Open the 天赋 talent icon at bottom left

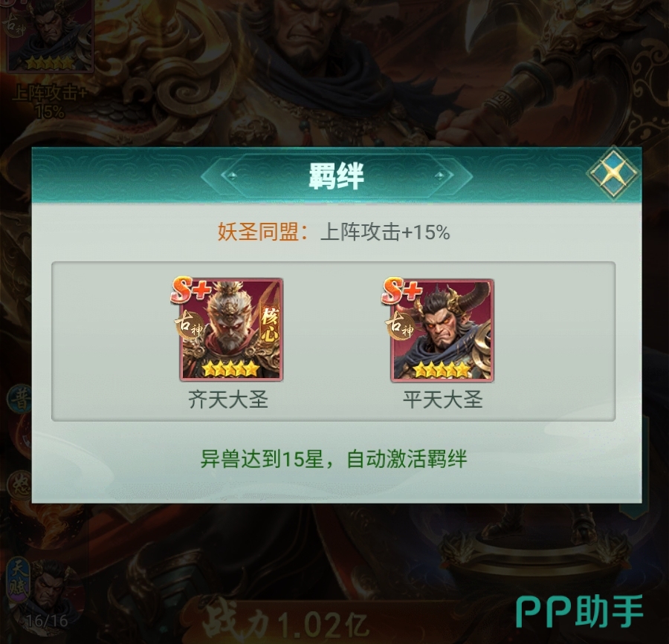click(x=19, y=581)
